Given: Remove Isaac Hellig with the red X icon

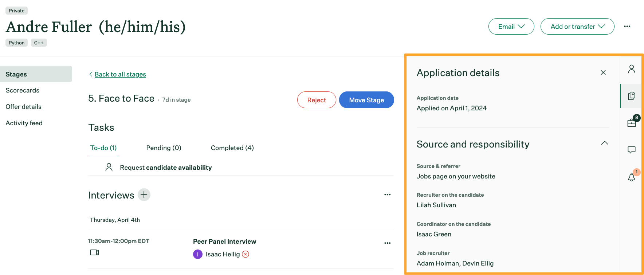Looking at the screenshot, I should 246,254.
